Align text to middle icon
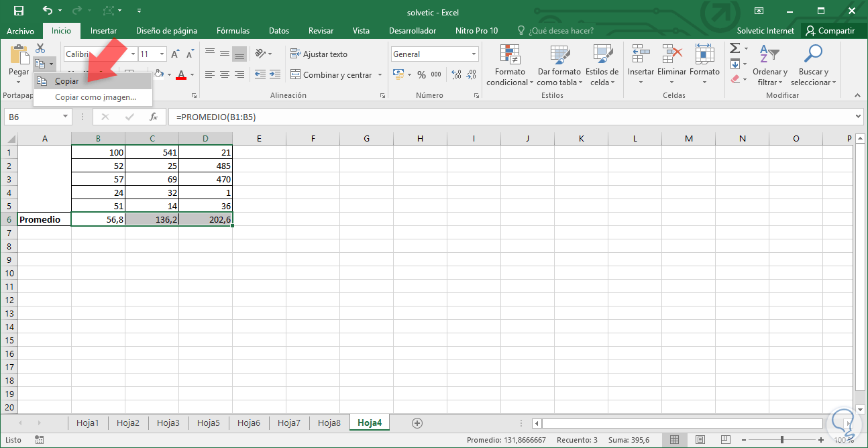Screen dimensions: 868x448 click(225, 54)
